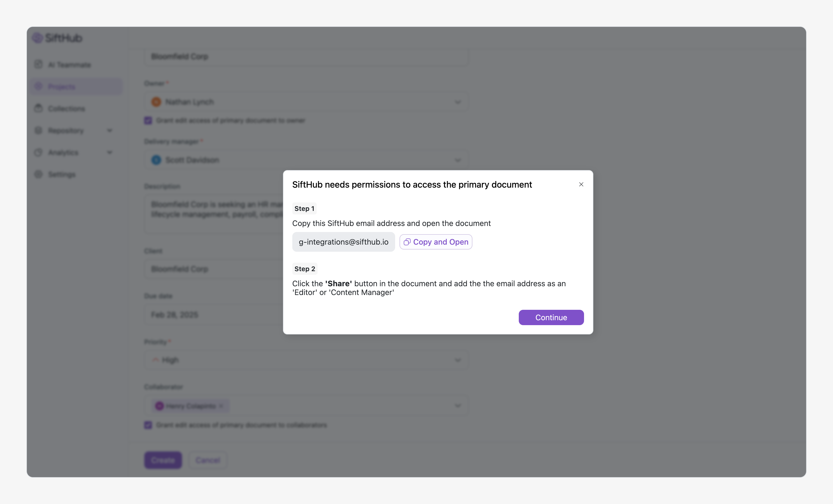Expand the Analytics menu chevron
This screenshot has height=504, width=833.
point(109,152)
